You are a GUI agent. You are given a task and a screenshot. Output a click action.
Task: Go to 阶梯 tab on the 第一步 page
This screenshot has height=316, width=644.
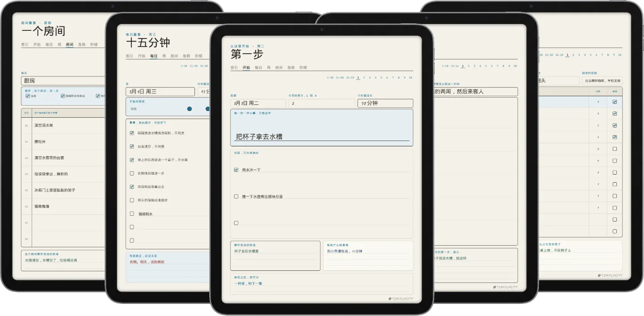[x=303, y=68]
